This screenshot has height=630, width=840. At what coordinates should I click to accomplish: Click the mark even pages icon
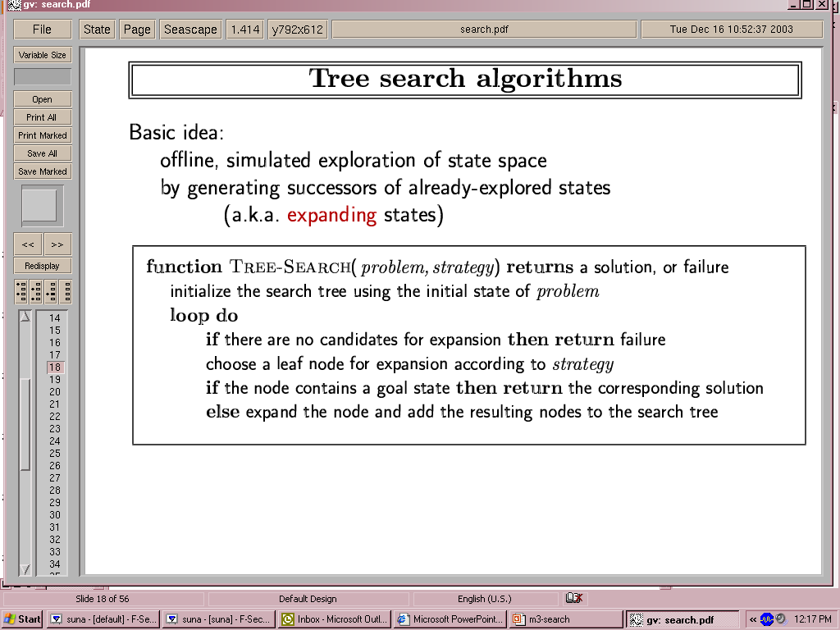pos(36,291)
